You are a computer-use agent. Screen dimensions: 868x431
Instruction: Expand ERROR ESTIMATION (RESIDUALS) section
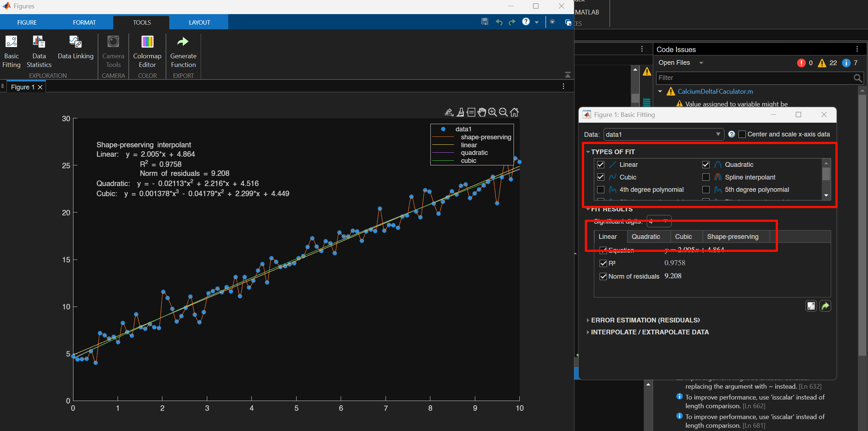pos(588,320)
